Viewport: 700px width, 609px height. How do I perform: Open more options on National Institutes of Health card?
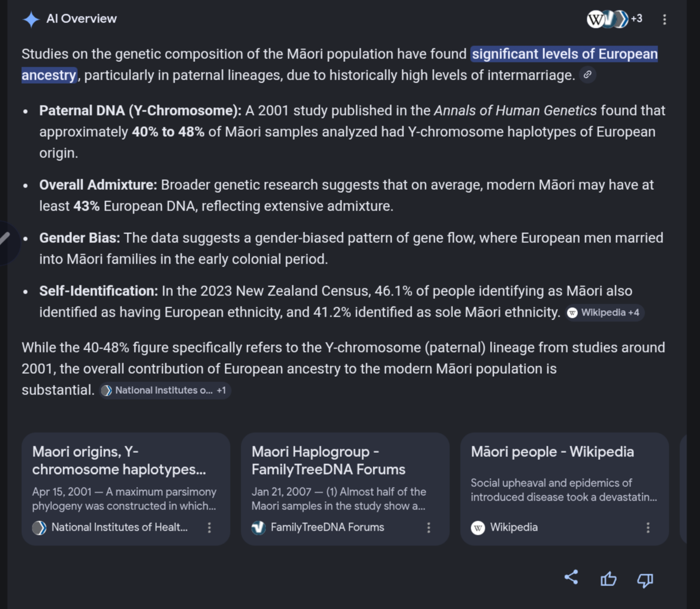coord(209,528)
